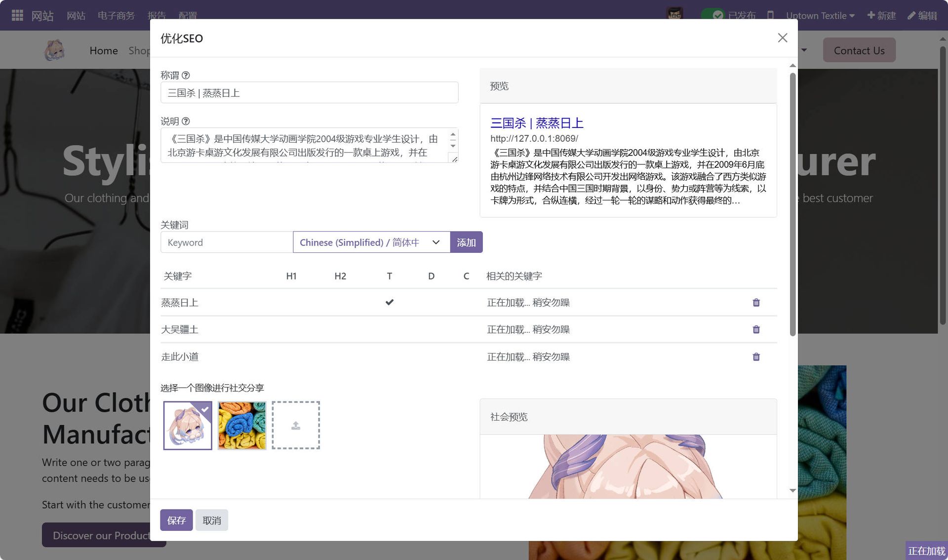Click the title checkmark for 蒸蒸日上
This screenshot has width=948, height=560.
[x=390, y=302]
